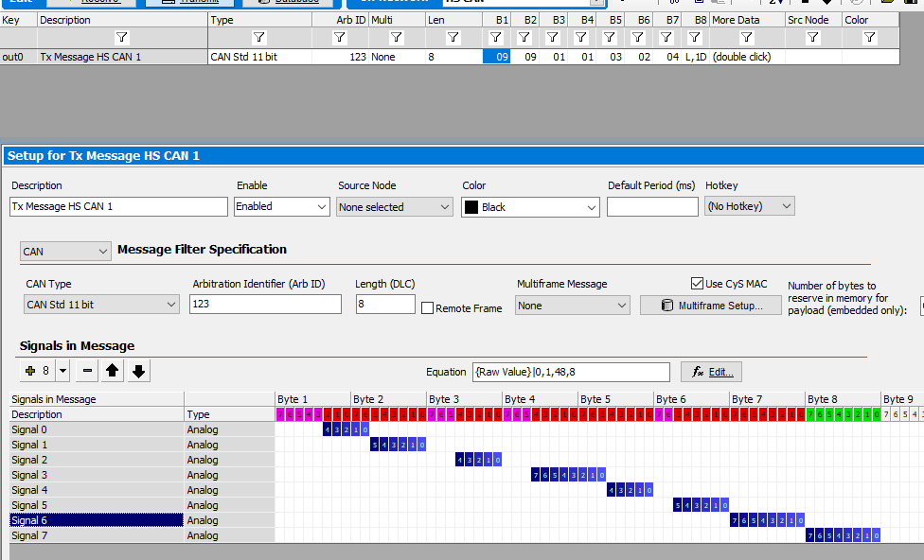Image resolution: width=924 pixels, height=560 pixels.
Task: Click the Key column header
Action: click(18, 20)
